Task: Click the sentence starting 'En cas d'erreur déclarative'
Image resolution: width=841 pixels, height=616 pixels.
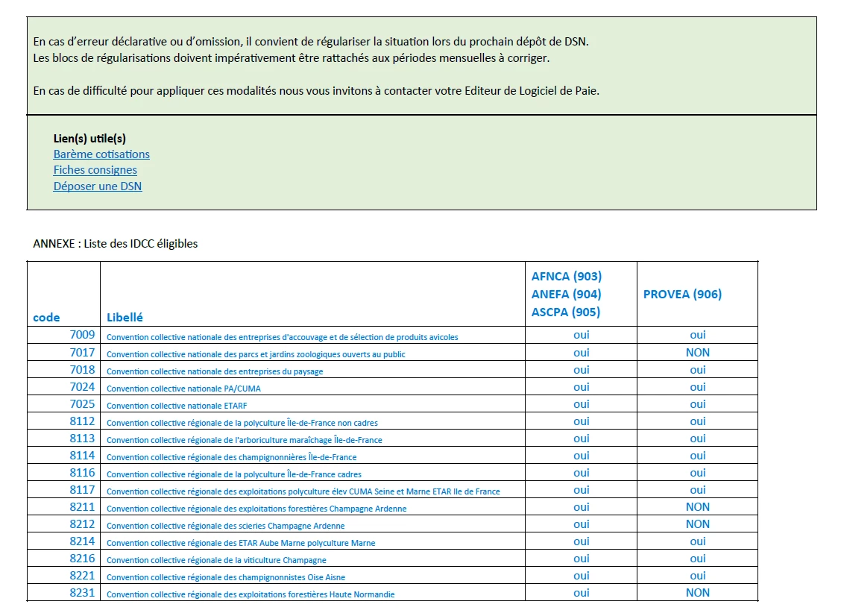Action: point(311,41)
